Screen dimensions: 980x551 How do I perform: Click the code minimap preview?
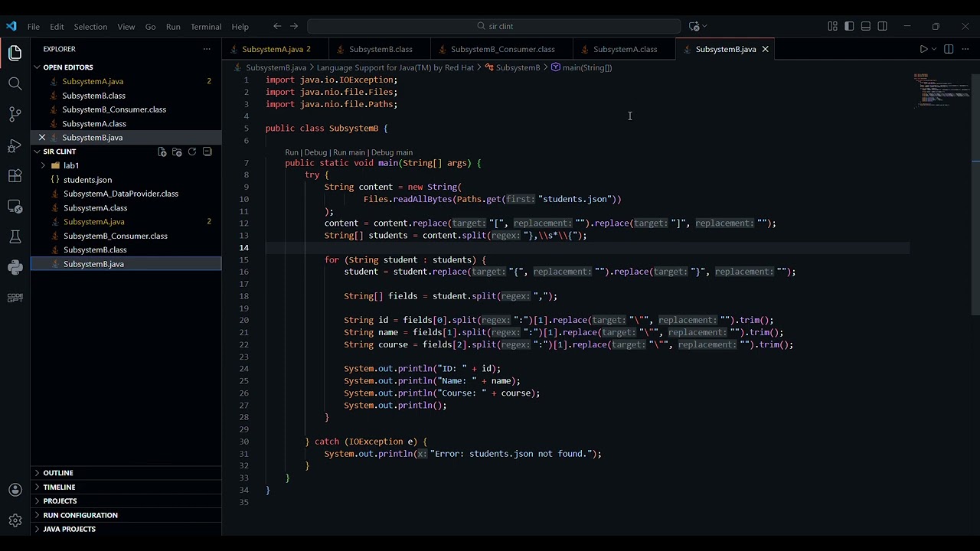tap(941, 92)
